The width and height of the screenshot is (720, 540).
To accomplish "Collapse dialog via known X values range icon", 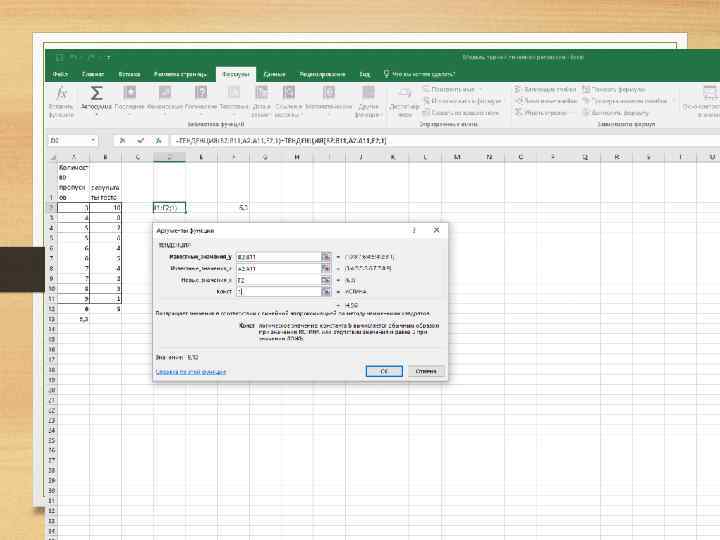I will click(x=326, y=268).
